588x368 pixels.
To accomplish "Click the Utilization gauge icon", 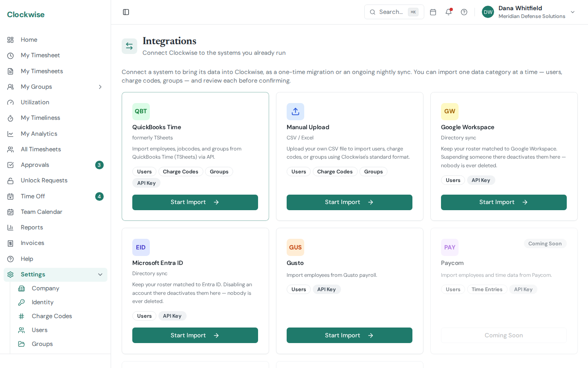I will click(11, 103).
